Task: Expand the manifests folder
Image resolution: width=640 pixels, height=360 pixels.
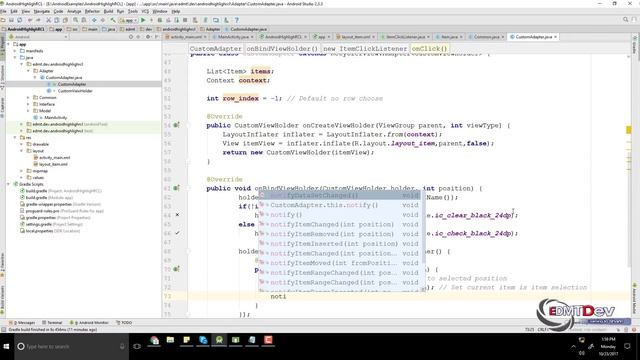Action: [15, 51]
